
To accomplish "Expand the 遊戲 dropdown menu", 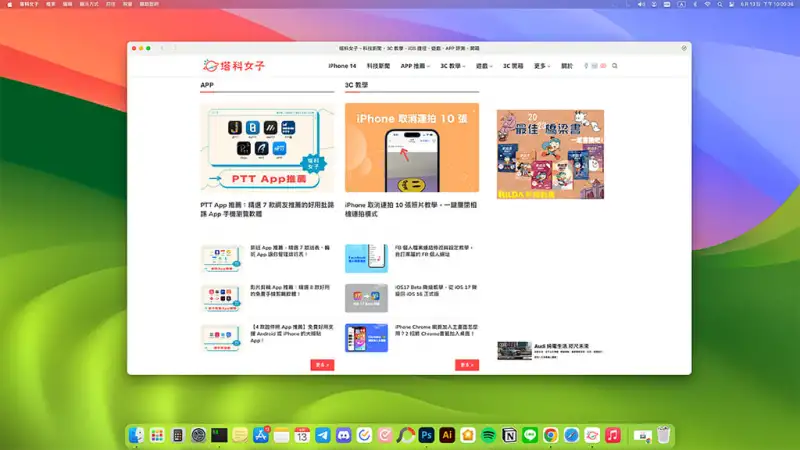I will coord(484,66).
